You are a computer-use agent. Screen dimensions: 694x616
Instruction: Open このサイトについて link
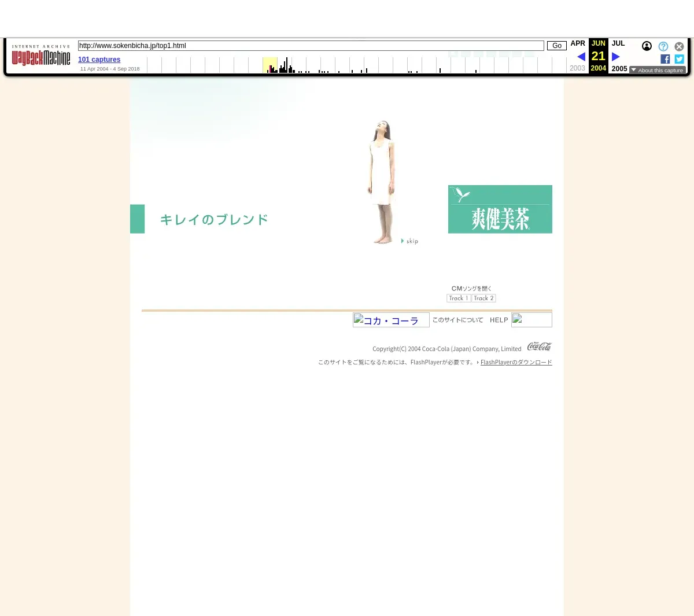click(458, 320)
